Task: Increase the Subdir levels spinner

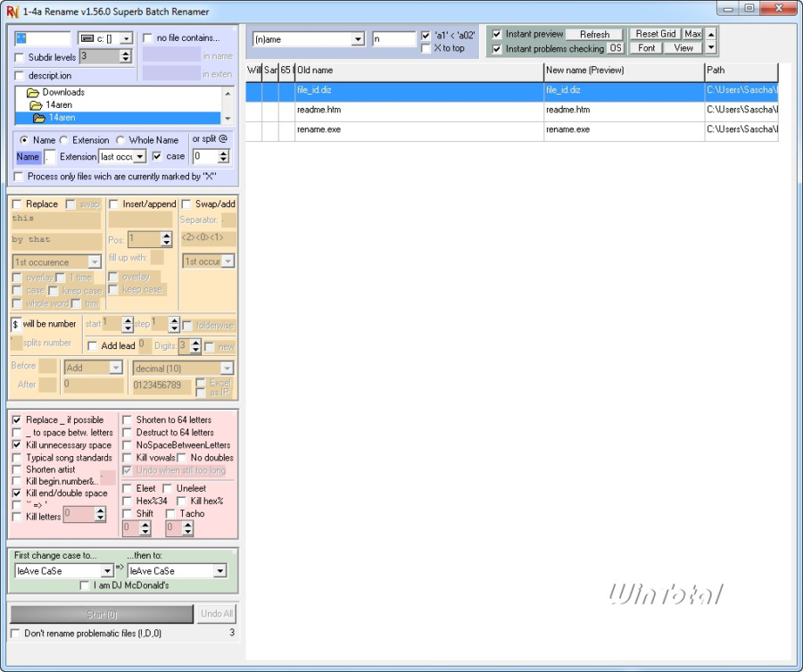Action: pos(126,54)
